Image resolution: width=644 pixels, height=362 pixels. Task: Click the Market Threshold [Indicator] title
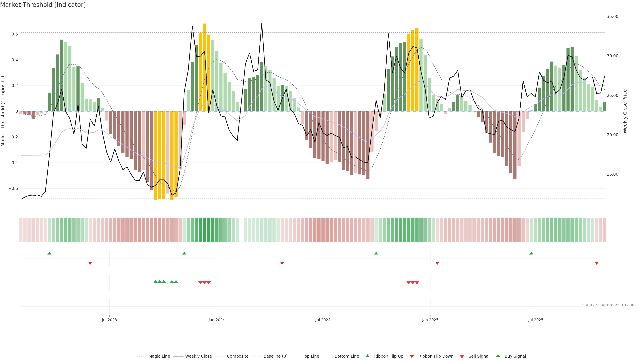[43, 5]
